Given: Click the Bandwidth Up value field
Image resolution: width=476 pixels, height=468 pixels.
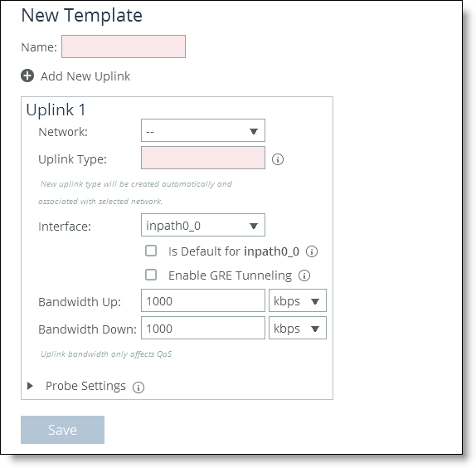Looking at the screenshot, I should (203, 300).
